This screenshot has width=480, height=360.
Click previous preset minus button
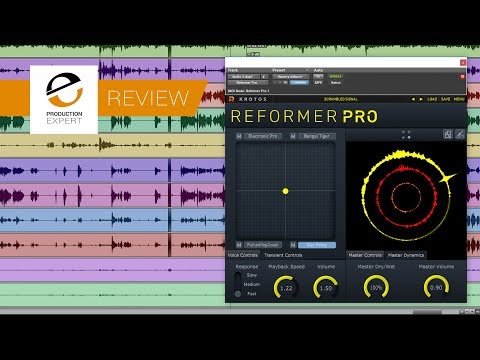275,82
